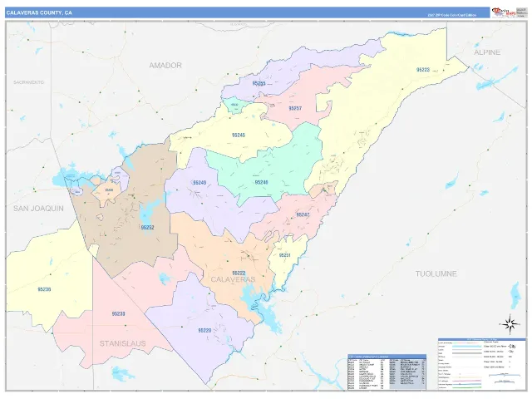
Task: Select the 95251 ZIP code label
Action: pyautogui.click(x=284, y=255)
